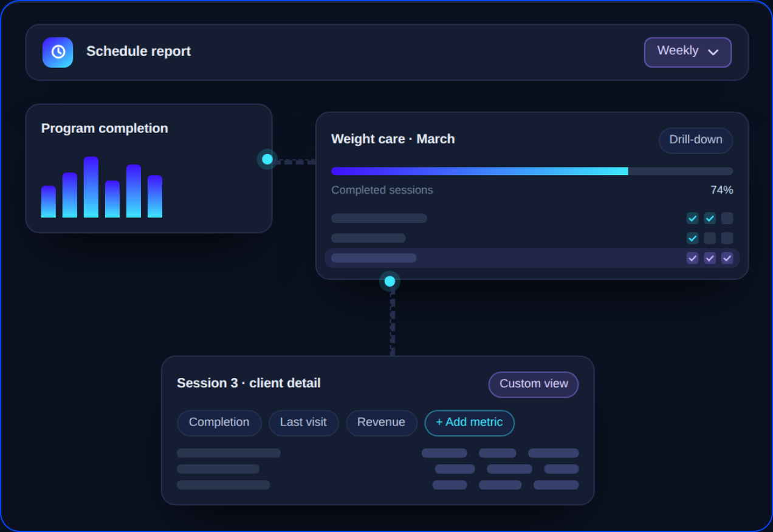The height and width of the screenshot is (532, 773).
Task: Click the "Program completion" title
Action: 105,129
